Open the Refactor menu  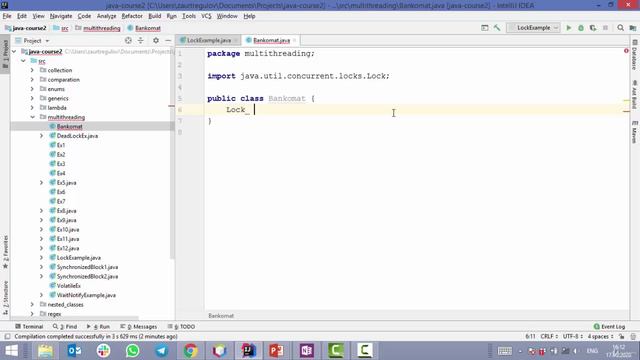pos(132,16)
